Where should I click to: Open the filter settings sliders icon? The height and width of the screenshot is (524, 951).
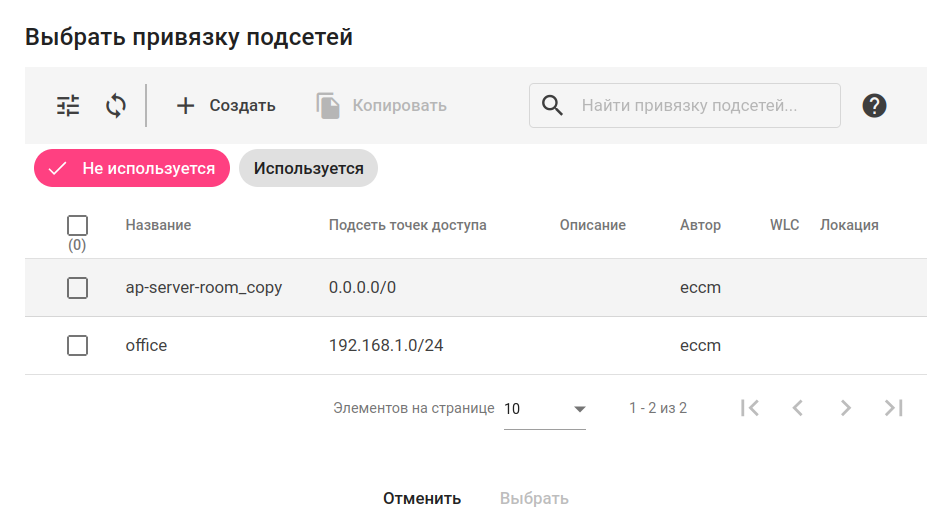click(68, 105)
